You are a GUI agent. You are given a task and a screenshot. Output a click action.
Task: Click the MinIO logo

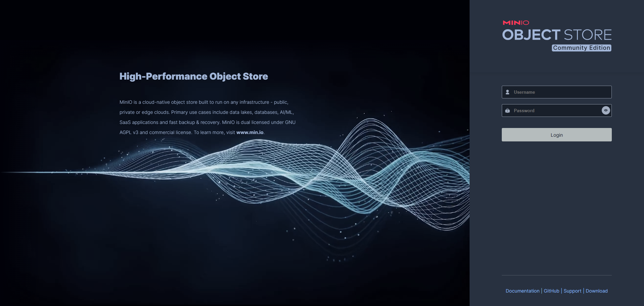point(516,23)
